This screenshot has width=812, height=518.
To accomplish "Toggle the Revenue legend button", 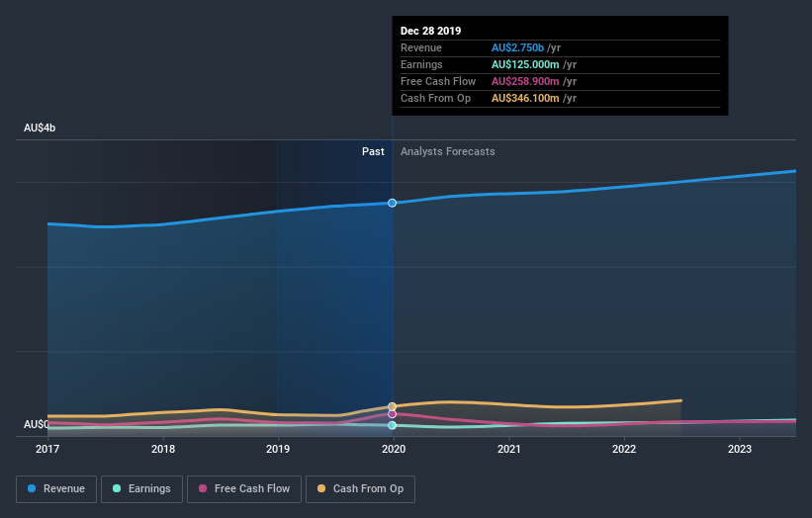I will point(56,489).
